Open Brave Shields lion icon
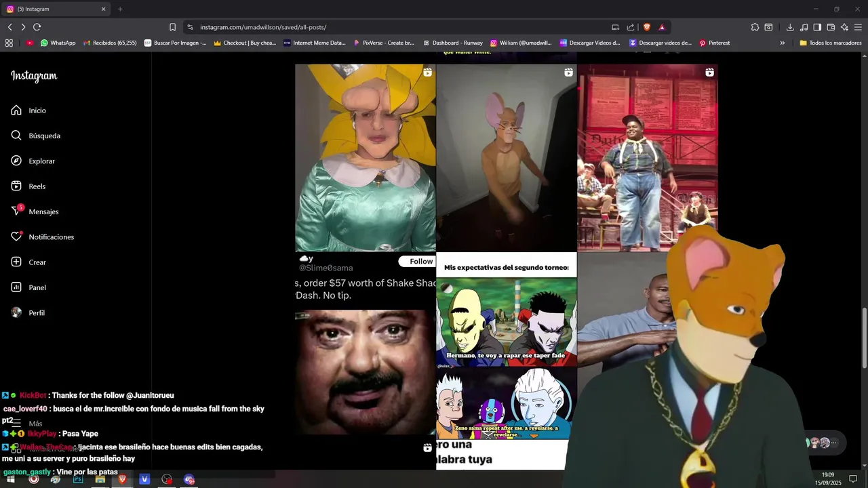 point(647,27)
